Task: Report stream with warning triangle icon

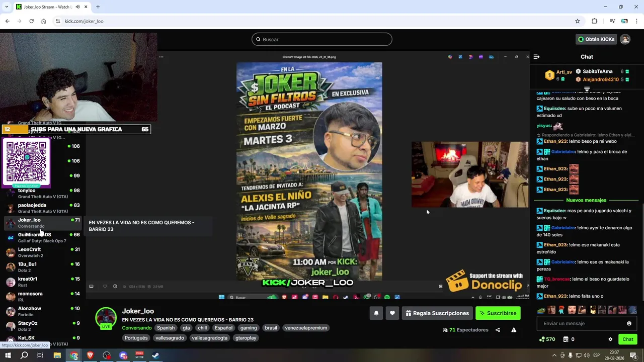Action: pos(514,330)
